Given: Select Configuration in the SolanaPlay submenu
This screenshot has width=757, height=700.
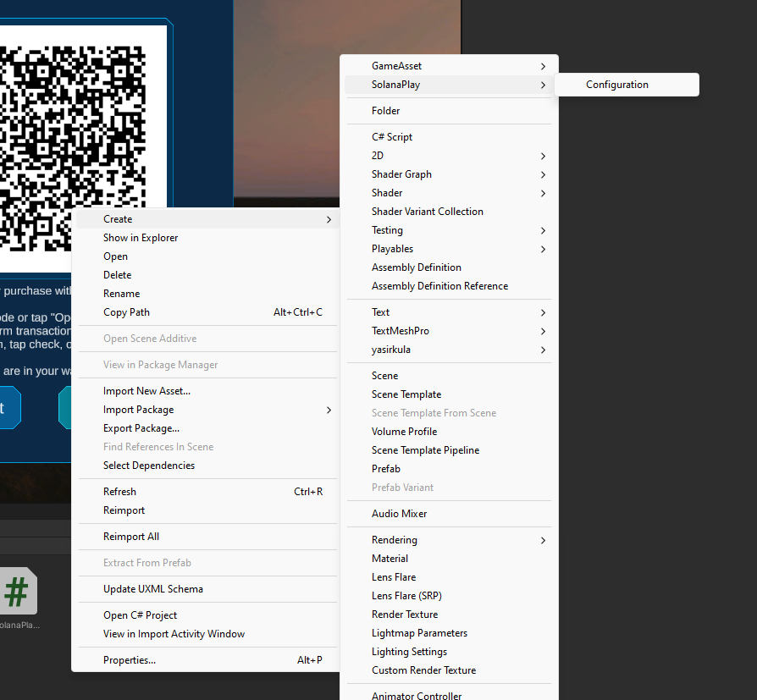Looking at the screenshot, I should coord(626,85).
